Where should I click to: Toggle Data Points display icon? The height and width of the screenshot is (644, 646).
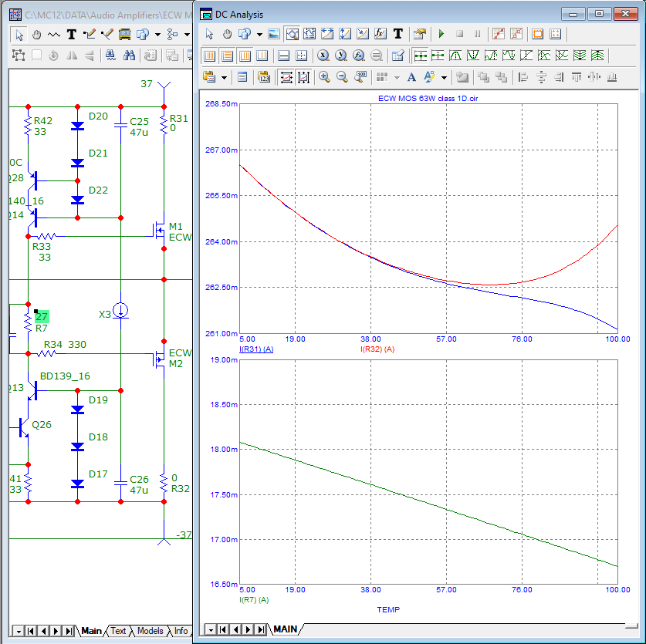coord(499,34)
